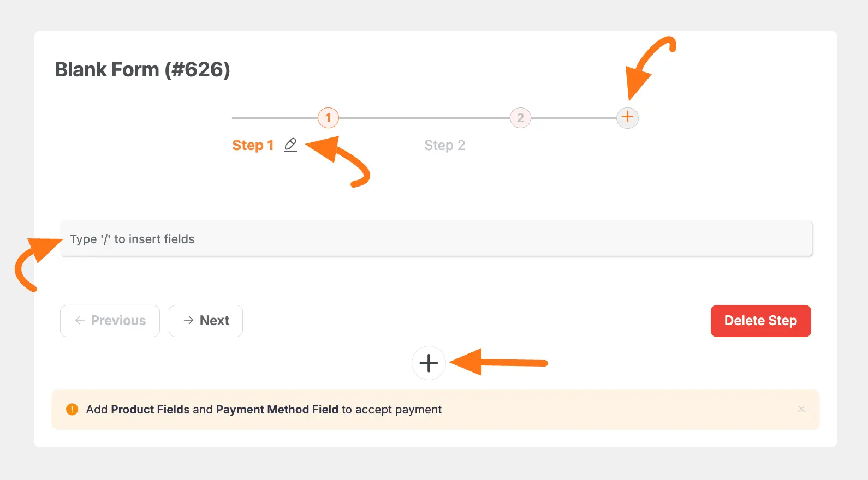The width and height of the screenshot is (868, 480).
Task: Click the bold Product Fields text
Action: click(150, 410)
